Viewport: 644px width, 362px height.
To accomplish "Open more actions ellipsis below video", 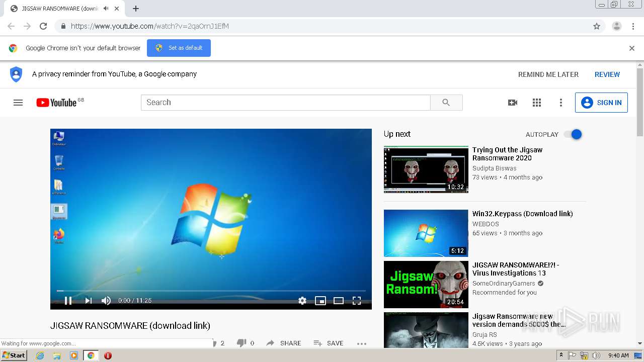I will (362, 343).
